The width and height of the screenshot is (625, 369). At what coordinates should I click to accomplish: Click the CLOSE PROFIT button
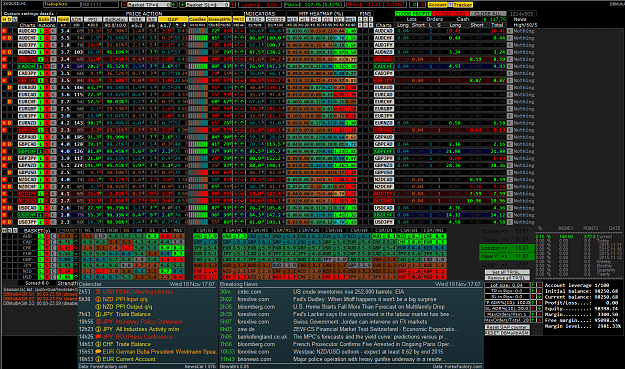tap(413, 14)
